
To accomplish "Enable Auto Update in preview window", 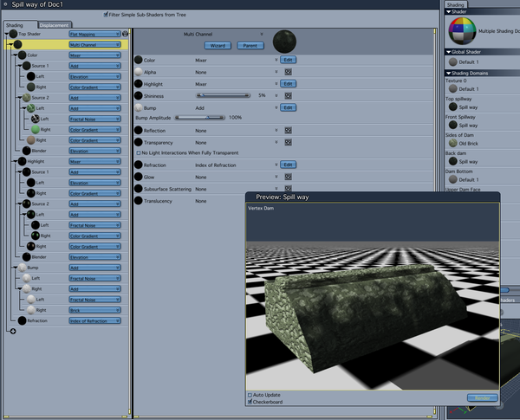I will 250,395.
